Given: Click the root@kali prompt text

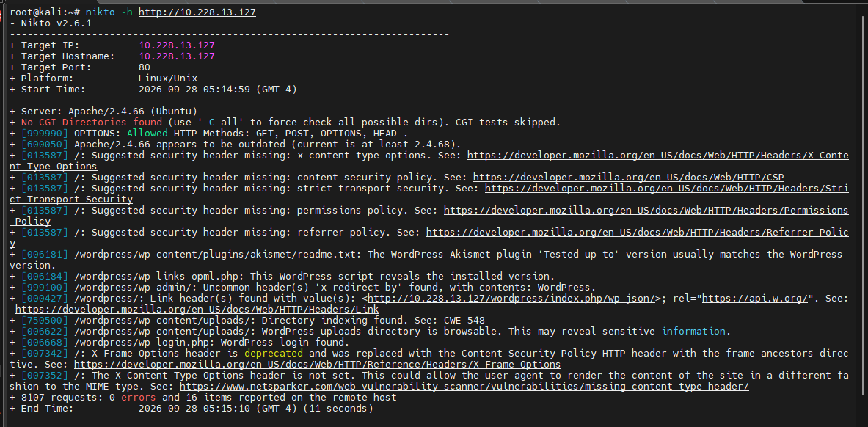Looking at the screenshot, I should tap(44, 12).
